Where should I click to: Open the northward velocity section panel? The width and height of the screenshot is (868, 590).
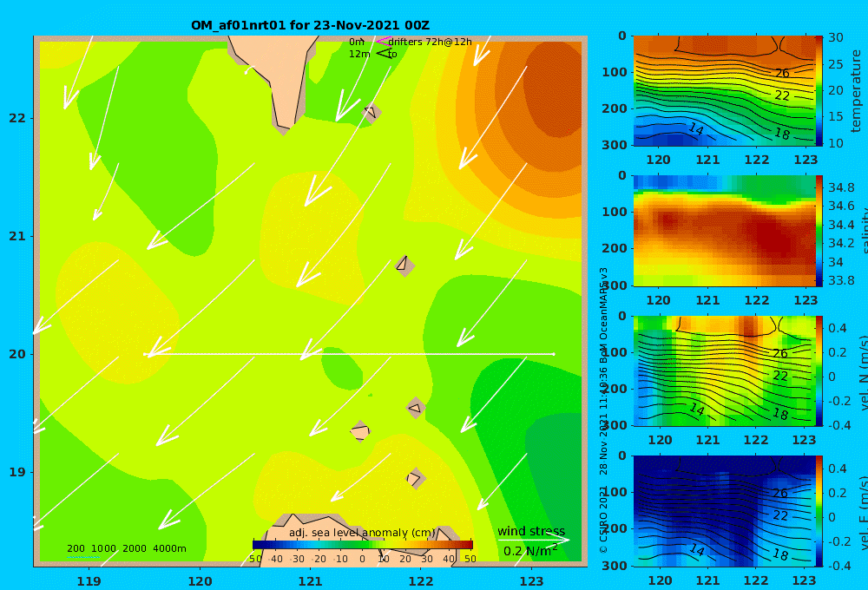[724, 370]
